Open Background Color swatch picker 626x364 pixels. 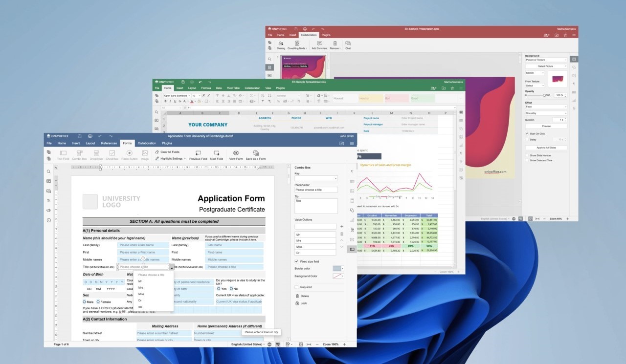[x=338, y=276]
